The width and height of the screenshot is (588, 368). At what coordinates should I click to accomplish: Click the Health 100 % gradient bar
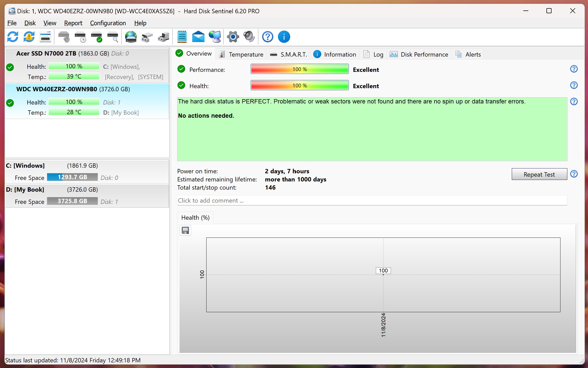300,85
